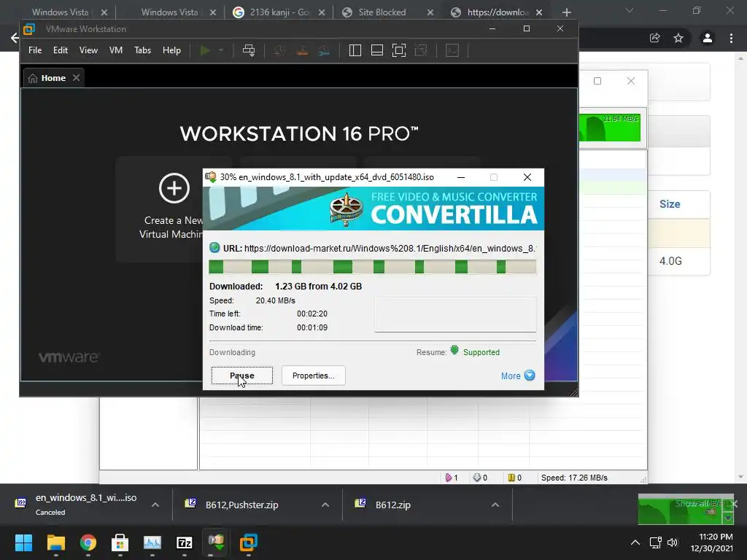Click the Size column header on webpage
This screenshot has width=747, height=560.
(x=670, y=204)
